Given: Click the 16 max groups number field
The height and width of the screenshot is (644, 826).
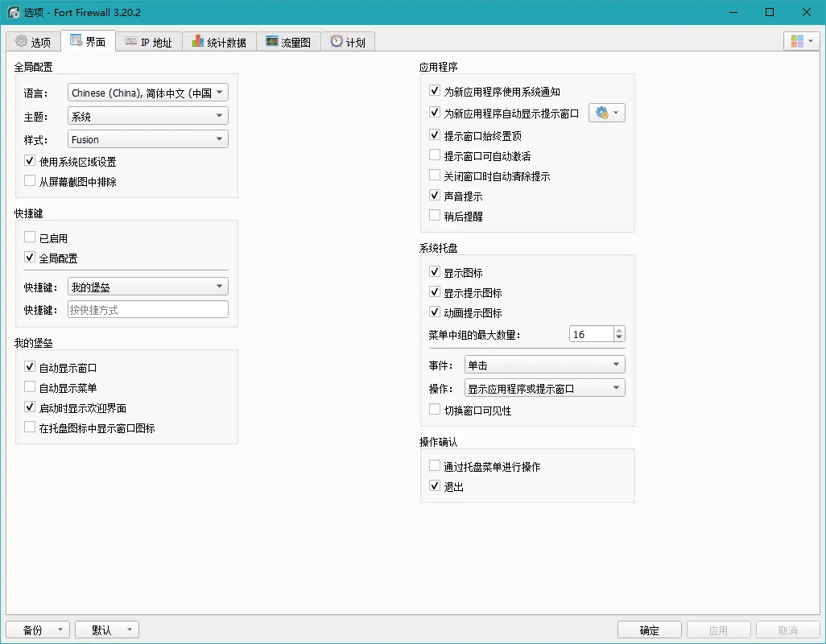Looking at the screenshot, I should 592,334.
